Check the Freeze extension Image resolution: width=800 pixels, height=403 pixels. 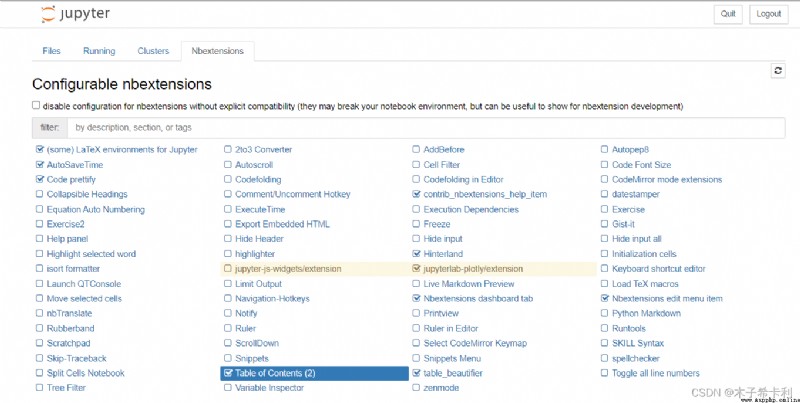416,224
